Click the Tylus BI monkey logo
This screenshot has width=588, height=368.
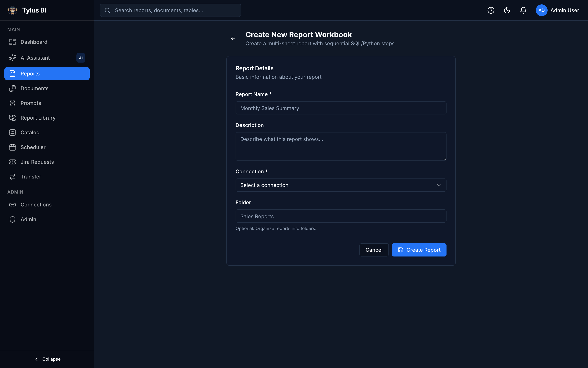(12, 10)
